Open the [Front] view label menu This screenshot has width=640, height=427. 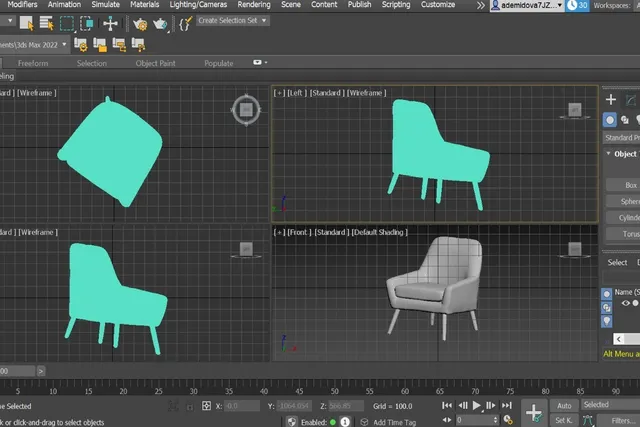point(299,232)
